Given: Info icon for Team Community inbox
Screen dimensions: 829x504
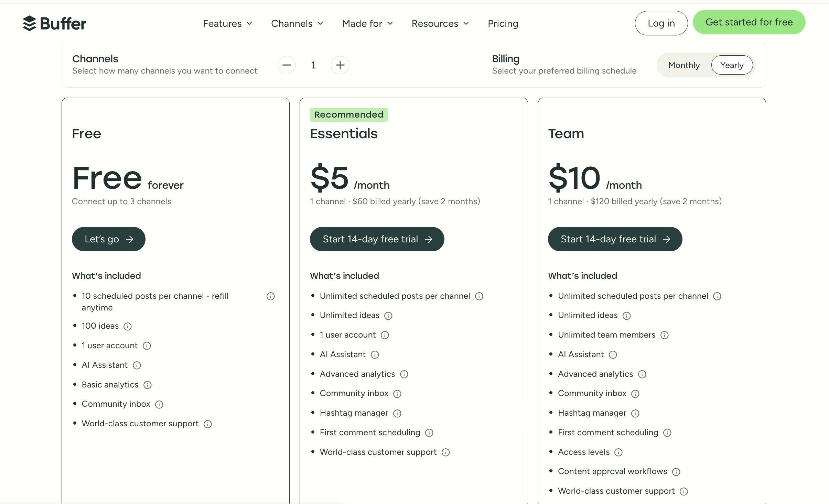Looking at the screenshot, I should pos(635,394).
